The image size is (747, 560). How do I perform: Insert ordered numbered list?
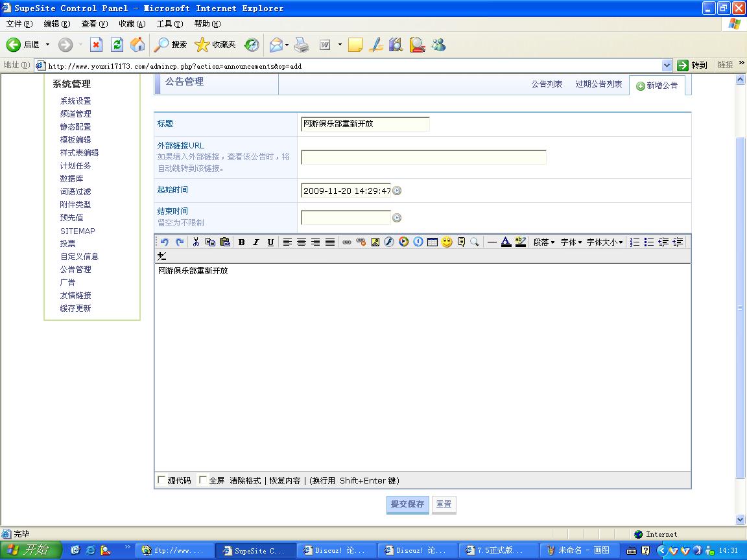(635, 242)
